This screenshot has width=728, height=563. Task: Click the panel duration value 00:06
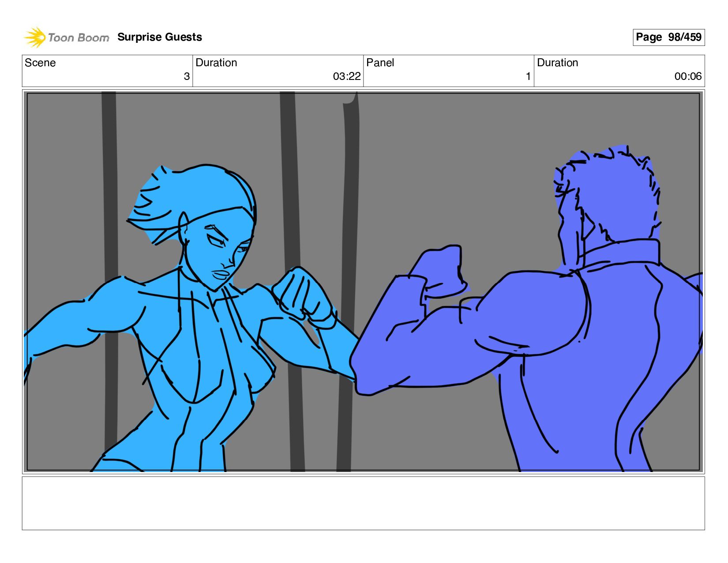(688, 76)
